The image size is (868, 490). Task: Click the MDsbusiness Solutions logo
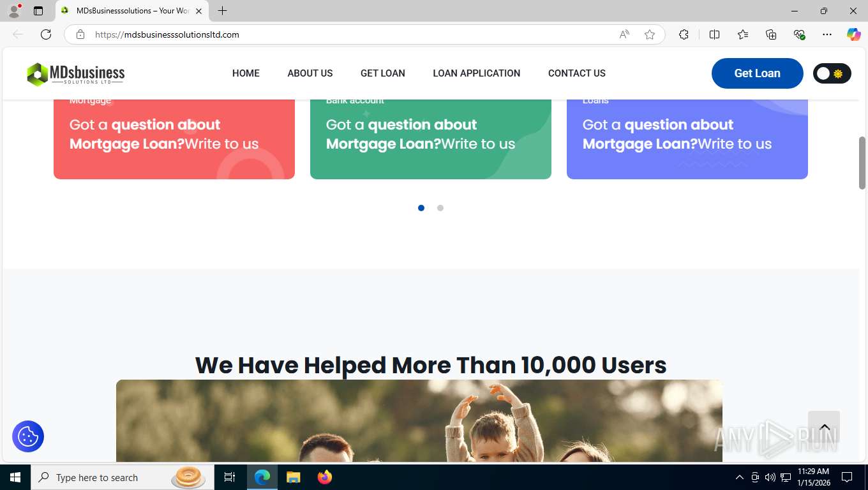point(75,74)
